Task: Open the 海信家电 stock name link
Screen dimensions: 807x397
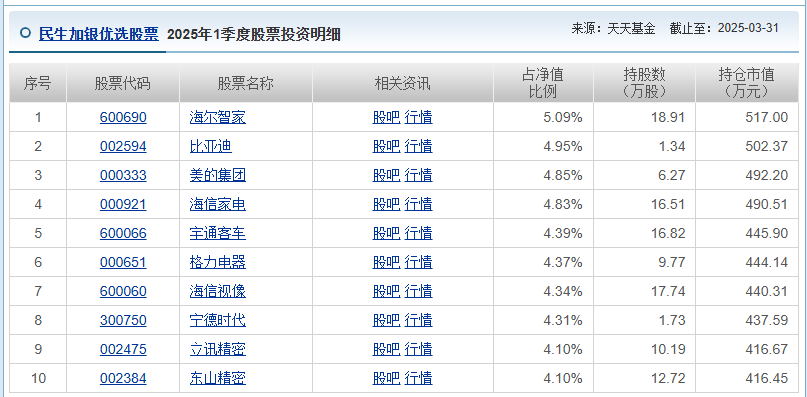Action: pyautogui.click(x=218, y=204)
